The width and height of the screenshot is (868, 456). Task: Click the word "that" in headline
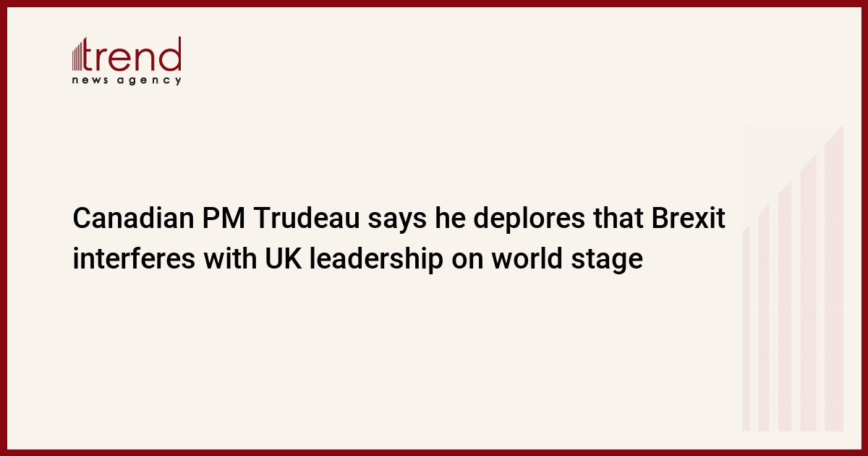(621, 219)
